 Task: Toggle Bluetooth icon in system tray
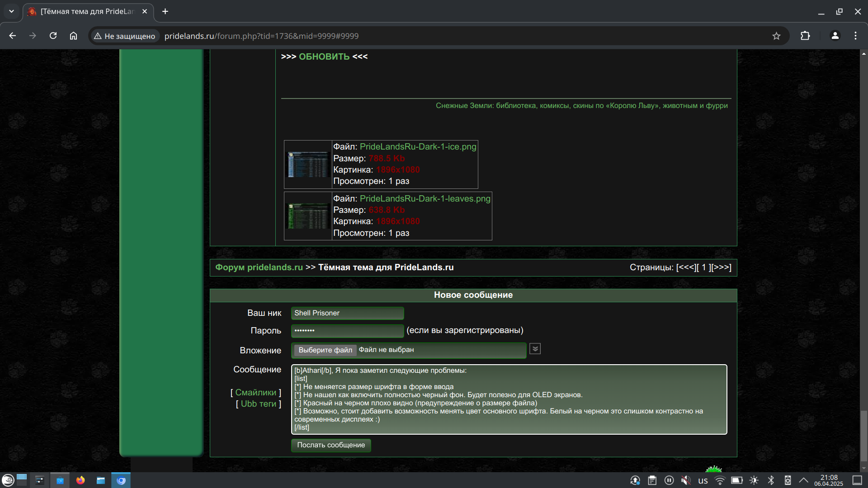771,480
